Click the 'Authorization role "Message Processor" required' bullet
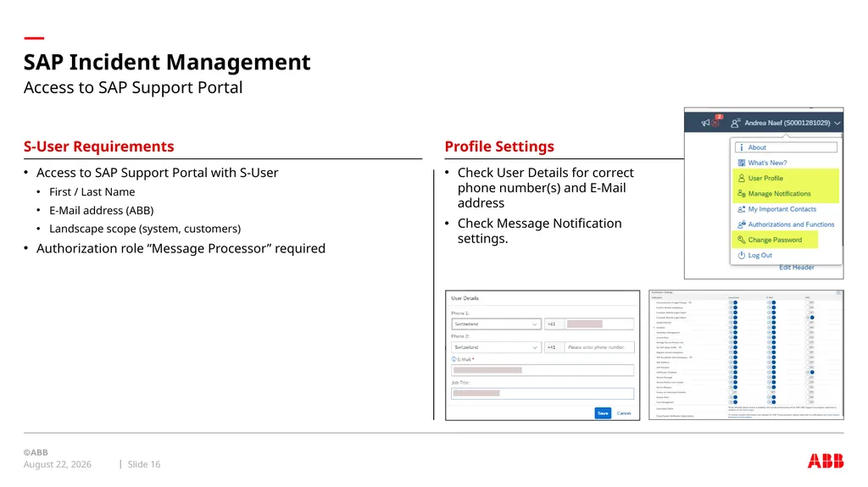This screenshot has height=487, width=868. tap(181, 248)
